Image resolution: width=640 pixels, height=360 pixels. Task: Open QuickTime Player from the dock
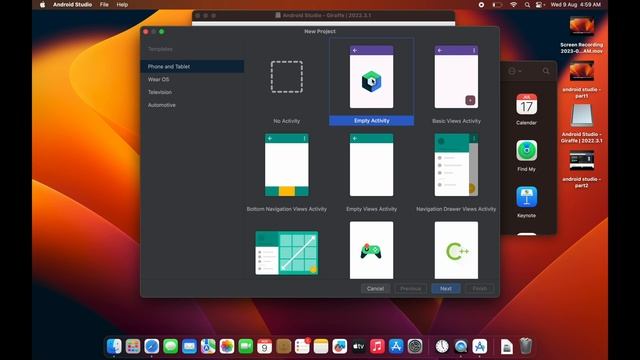pyautogui.click(x=461, y=346)
